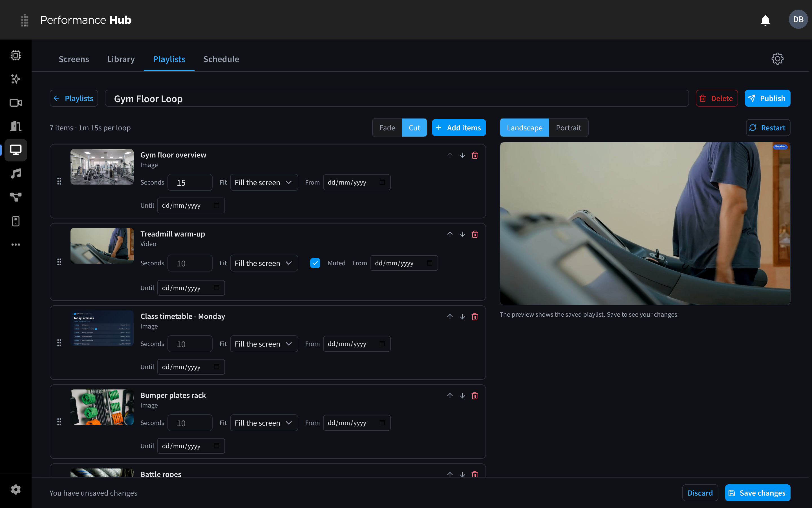Viewport: 812px width, 508px height.
Task: Open From date picker for Gym floor overview
Action: (382, 182)
